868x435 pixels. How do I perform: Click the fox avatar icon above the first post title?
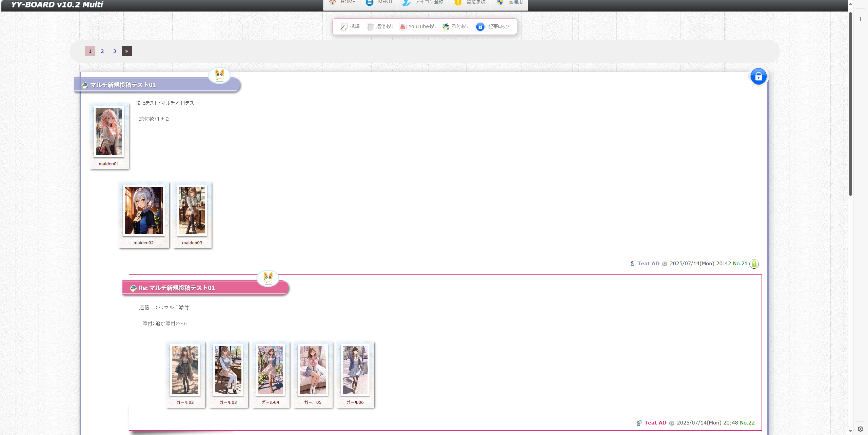219,75
